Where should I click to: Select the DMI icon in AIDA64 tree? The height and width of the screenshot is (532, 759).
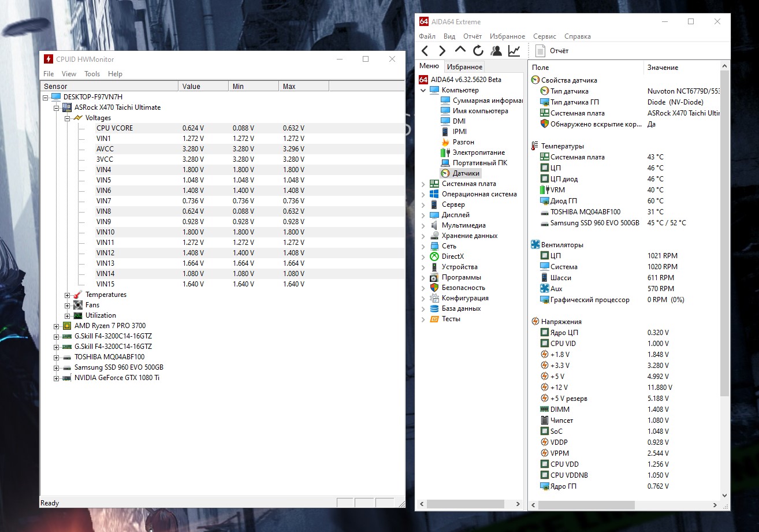click(x=445, y=121)
